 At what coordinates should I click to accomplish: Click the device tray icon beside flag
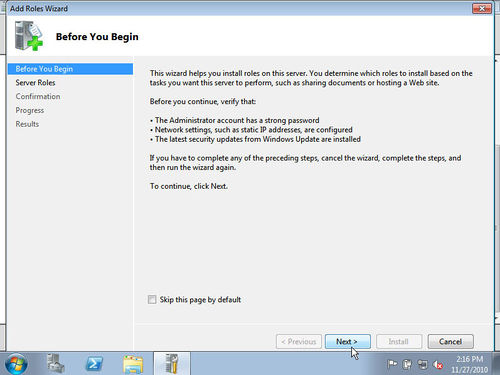point(407,364)
